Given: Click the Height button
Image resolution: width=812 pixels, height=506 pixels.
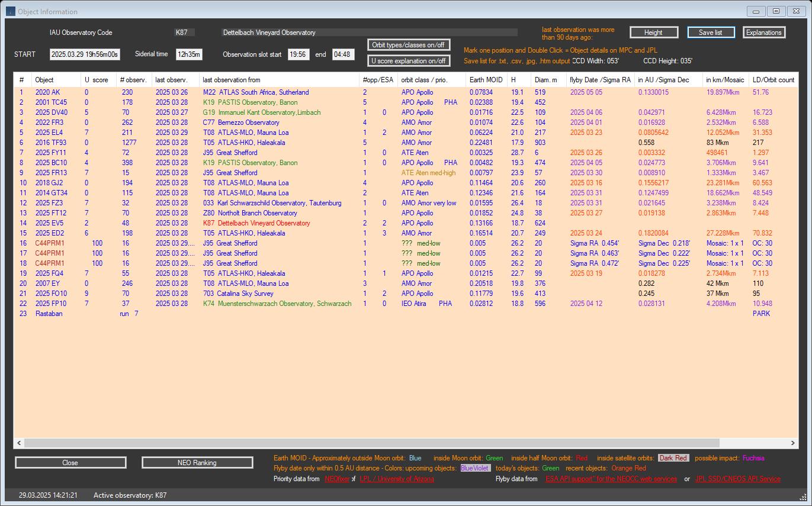Looking at the screenshot, I should (653, 33).
